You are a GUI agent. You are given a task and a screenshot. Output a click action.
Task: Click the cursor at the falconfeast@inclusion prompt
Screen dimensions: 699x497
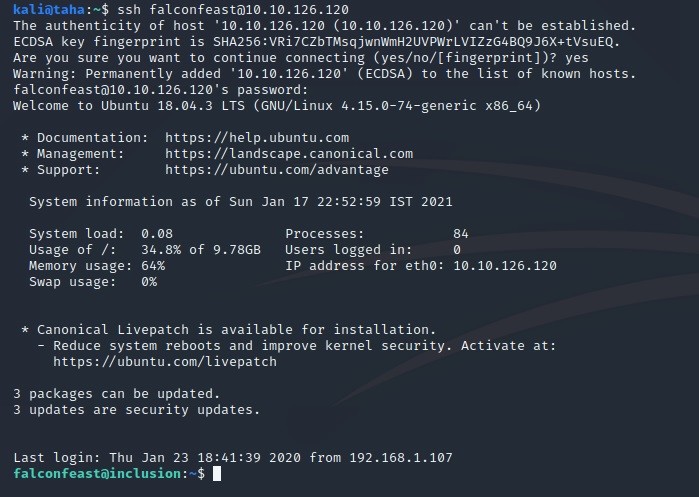[217, 473]
